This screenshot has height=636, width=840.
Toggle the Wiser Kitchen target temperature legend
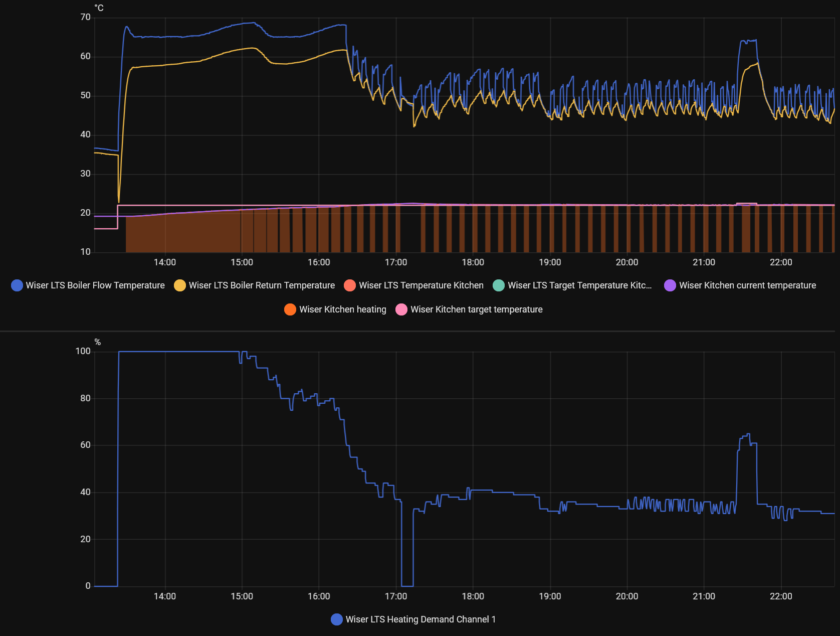[x=469, y=309]
